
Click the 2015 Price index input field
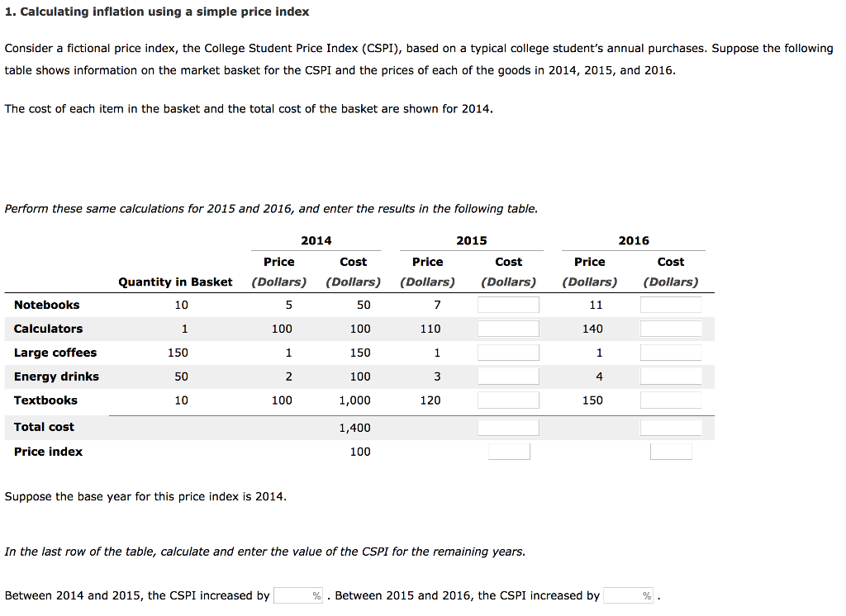(508, 452)
